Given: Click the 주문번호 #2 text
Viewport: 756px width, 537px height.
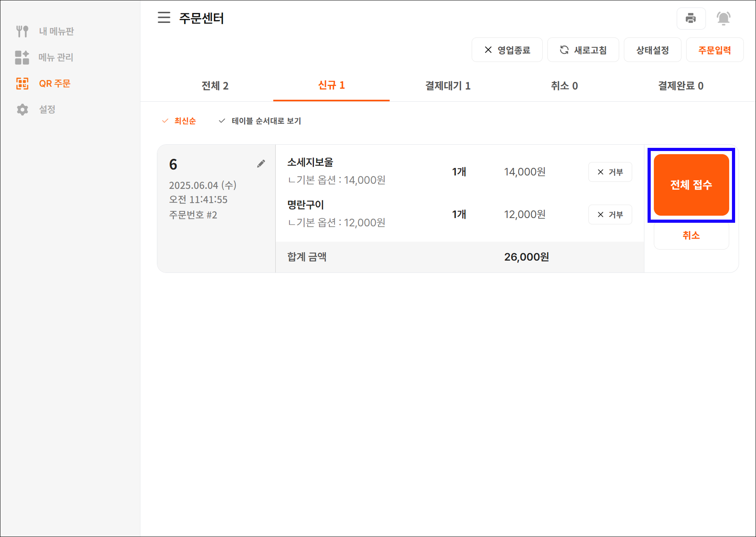Looking at the screenshot, I should 193,215.
